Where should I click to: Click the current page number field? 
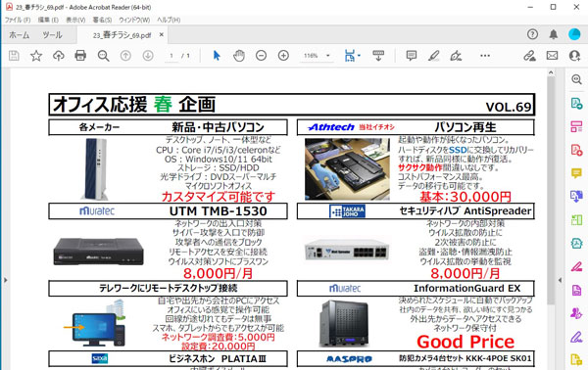(x=171, y=56)
